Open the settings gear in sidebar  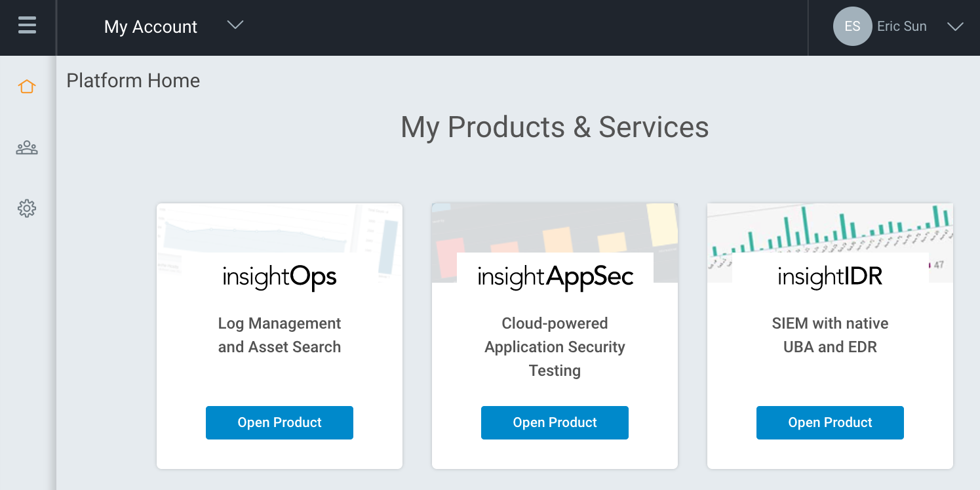coord(27,209)
